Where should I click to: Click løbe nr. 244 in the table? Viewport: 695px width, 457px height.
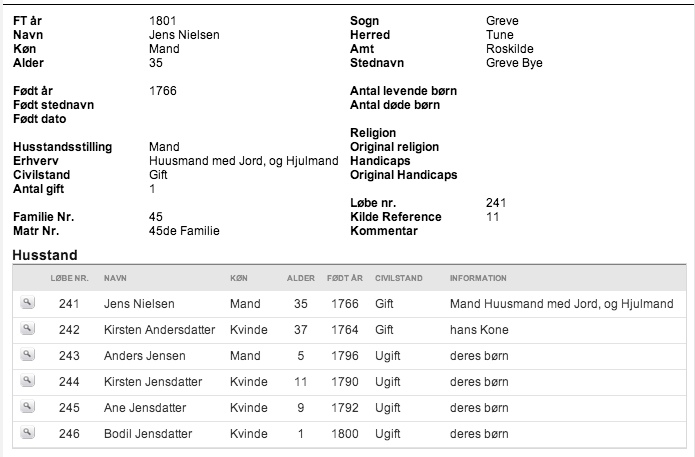pyautogui.click(x=69, y=382)
